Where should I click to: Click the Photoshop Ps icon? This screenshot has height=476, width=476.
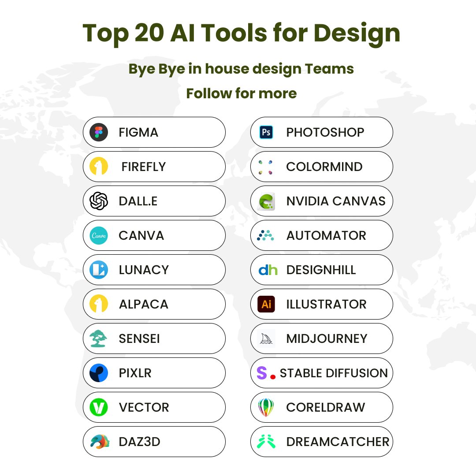coord(266,132)
